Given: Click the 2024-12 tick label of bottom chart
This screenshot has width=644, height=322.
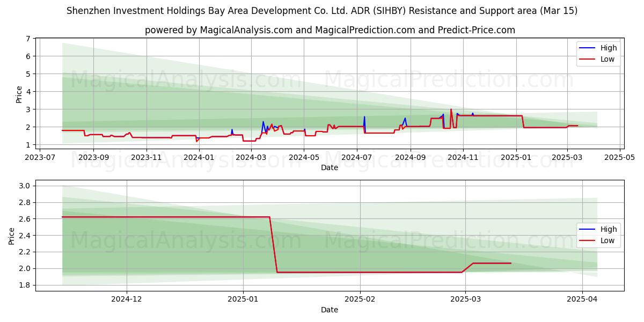Looking at the screenshot, I should point(127,299).
